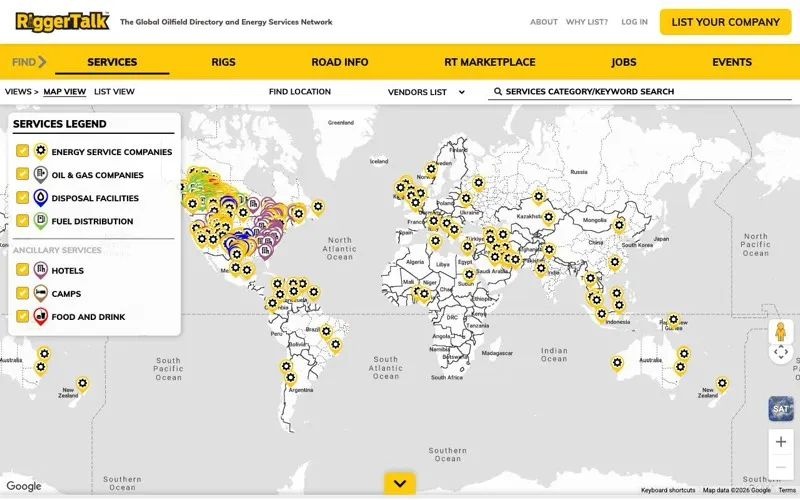The width and height of the screenshot is (800, 500).
Task: Uncheck Oil & Gas Companies checkbox
Action: [x=22, y=174]
